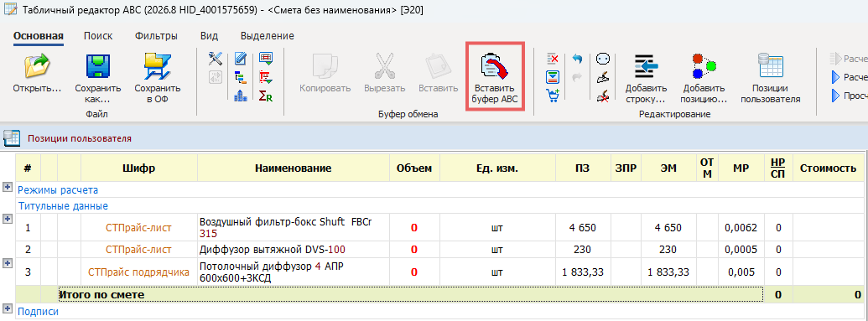This screenshot has width=868, height=321.
Task: Expand the Режимы расчета section
Action: click(x=8, y=188)
